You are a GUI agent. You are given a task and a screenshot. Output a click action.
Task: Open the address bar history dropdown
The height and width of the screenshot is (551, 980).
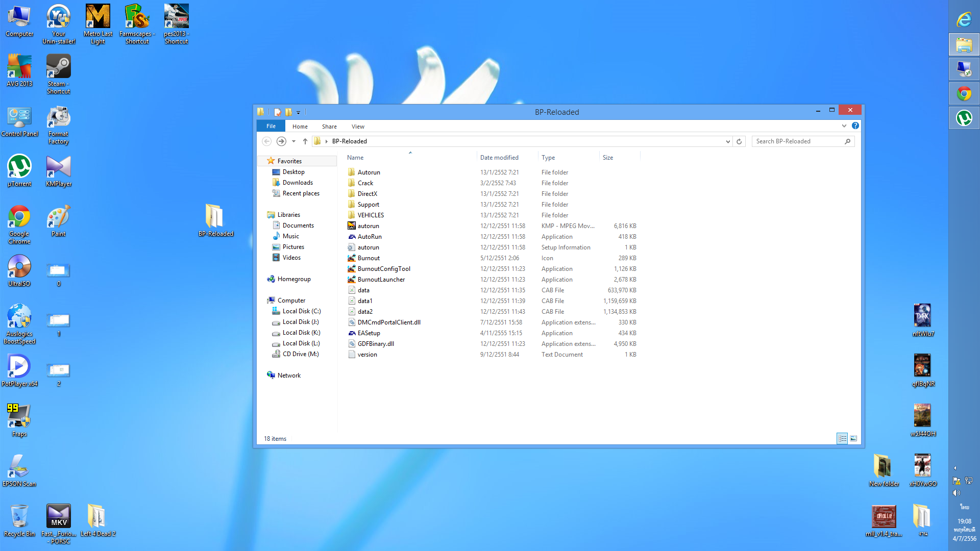[x=728, y=141]
